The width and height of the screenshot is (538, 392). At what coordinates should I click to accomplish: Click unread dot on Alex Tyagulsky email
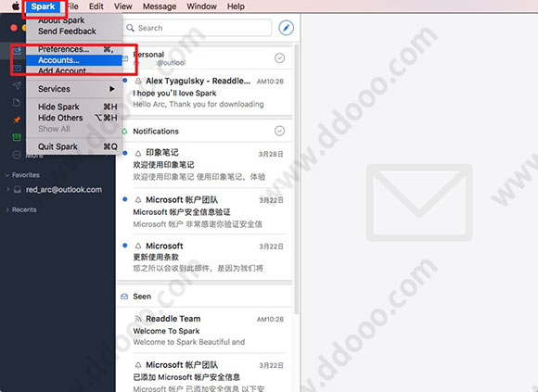coord(125,81)
